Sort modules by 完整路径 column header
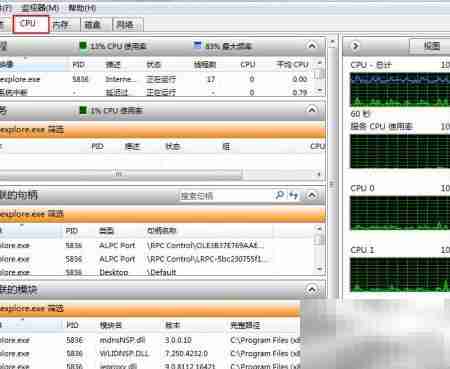Viewport: 450px width, 369px height. pyautogui.click(x=245, y=325)
